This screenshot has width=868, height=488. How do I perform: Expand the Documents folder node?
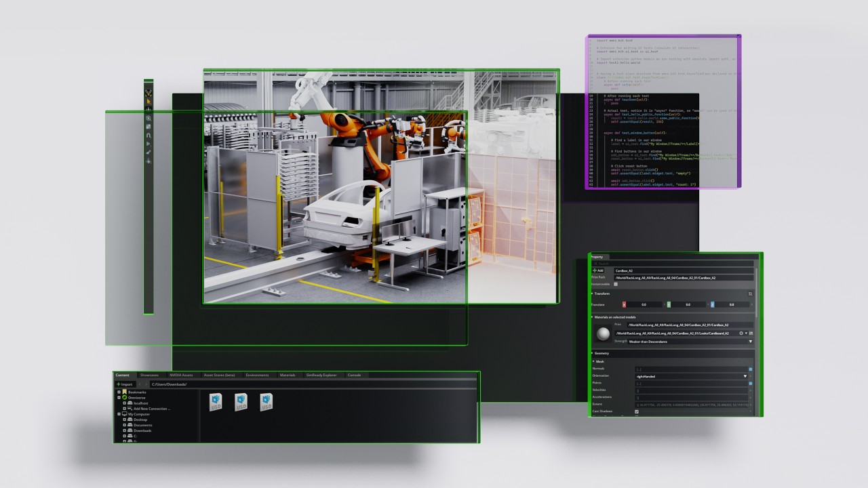click(125, 425)
